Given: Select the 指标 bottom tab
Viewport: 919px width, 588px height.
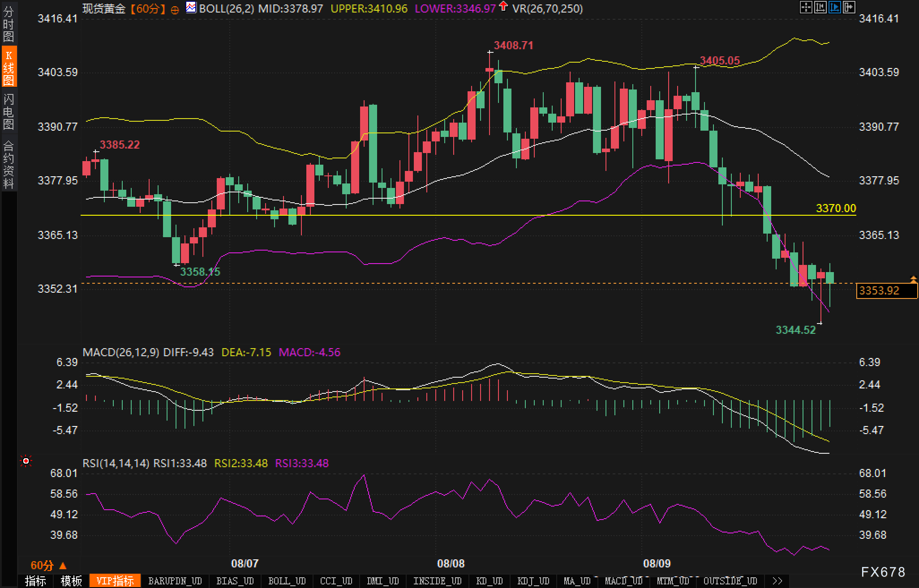Looking at the screenshot, I should [x=35, y=581].
